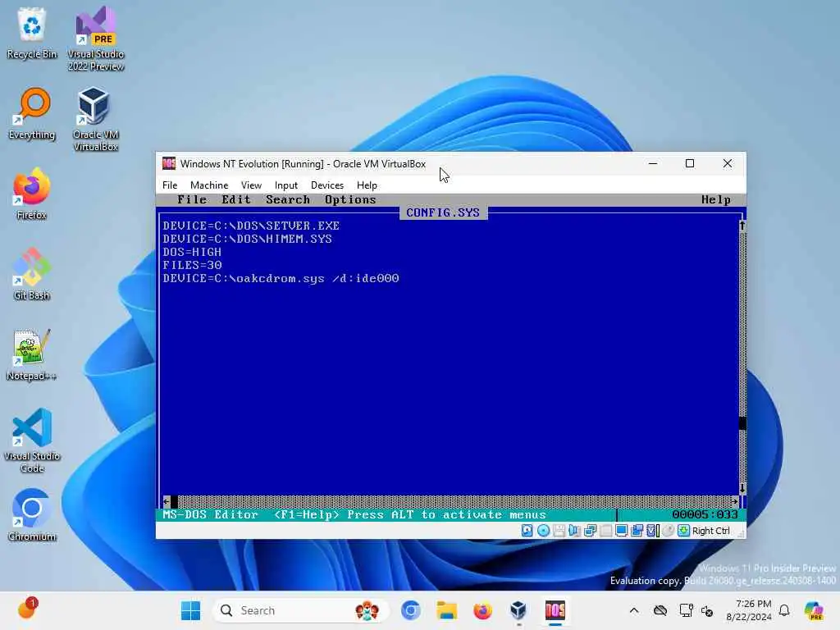Select the Git Bash desktop shortcut
Screen dimensions: 840x630
[32, 275]
